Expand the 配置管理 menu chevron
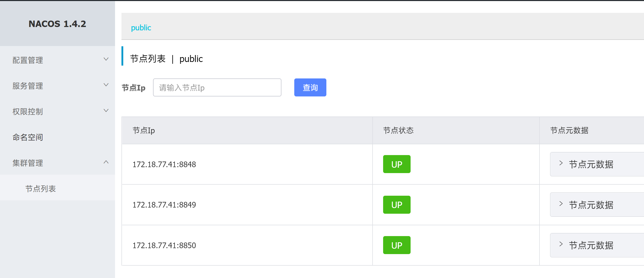Viewport: 644px width, 278px height. pyautogui.click(x=106, y=59)
